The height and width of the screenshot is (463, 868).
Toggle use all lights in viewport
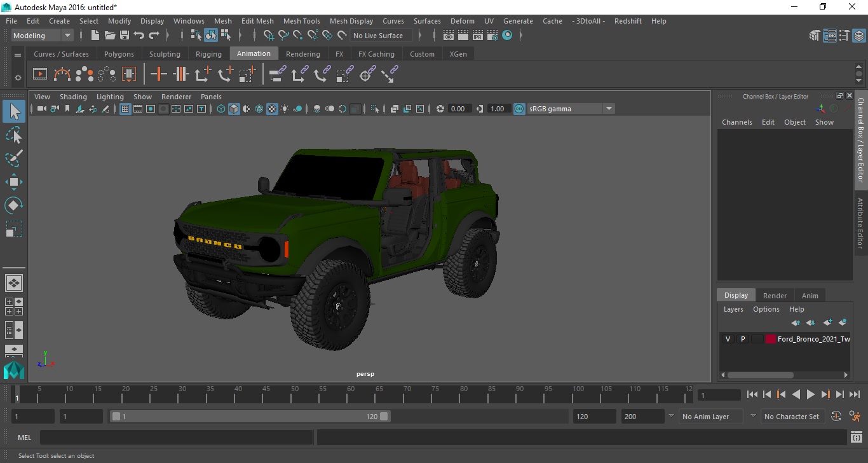point(285,109)
